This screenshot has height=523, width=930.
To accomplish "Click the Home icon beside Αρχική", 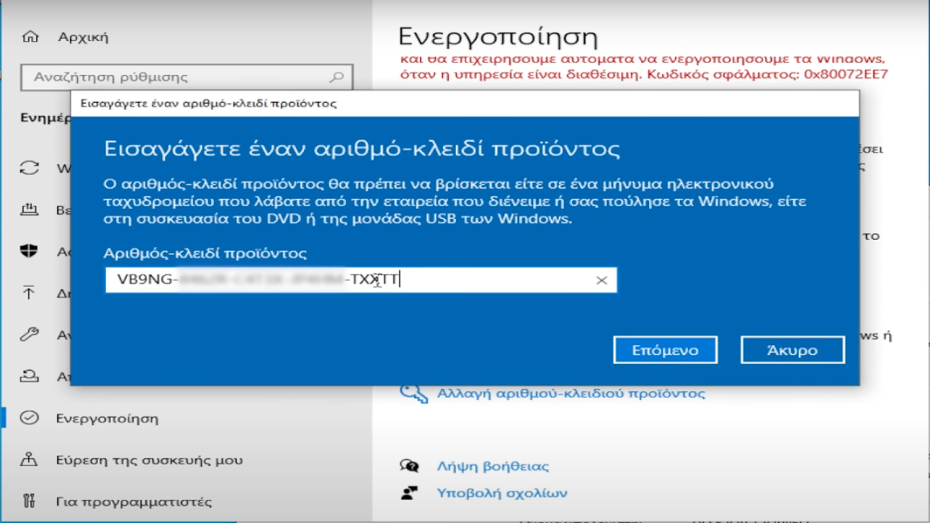I will pyautogui.click(x=30, y=37).
